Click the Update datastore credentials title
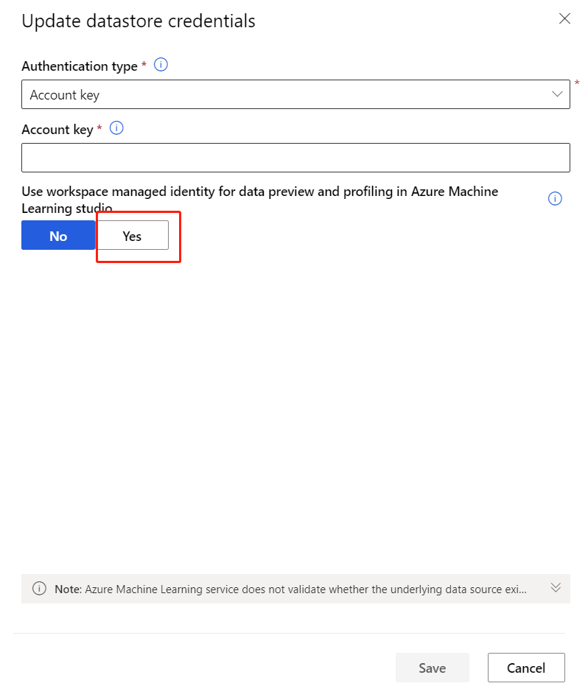This screenshot has width=588, height=700. [139, 21]
